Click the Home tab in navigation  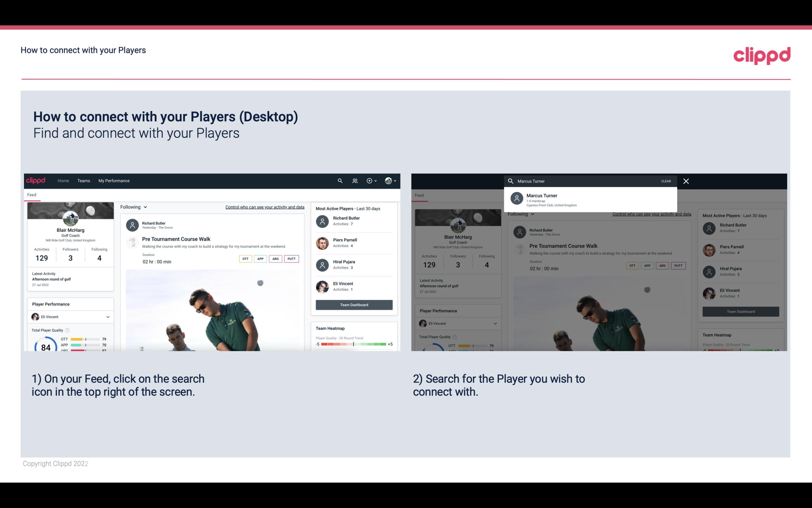click(x=63, y=180)
